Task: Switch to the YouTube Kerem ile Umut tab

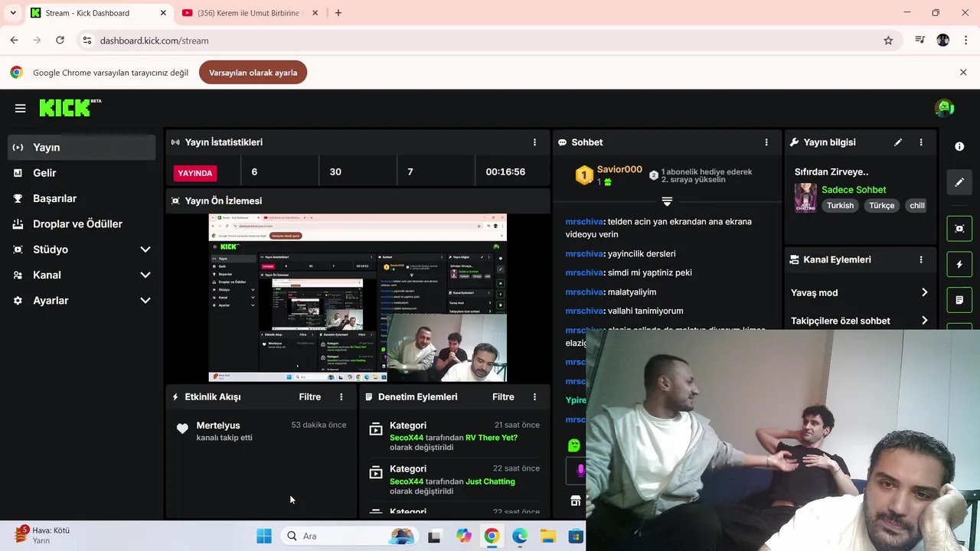Action: pos(250,13)
